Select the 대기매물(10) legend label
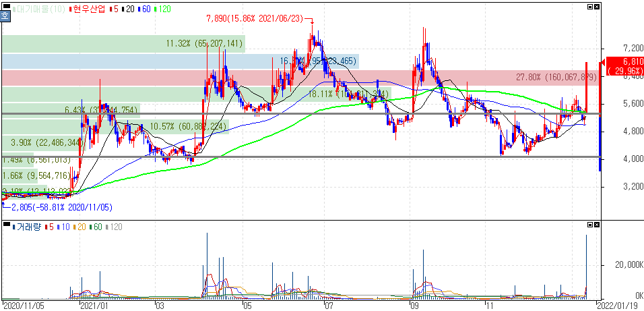The image size is (644, 311). (39, 9)
